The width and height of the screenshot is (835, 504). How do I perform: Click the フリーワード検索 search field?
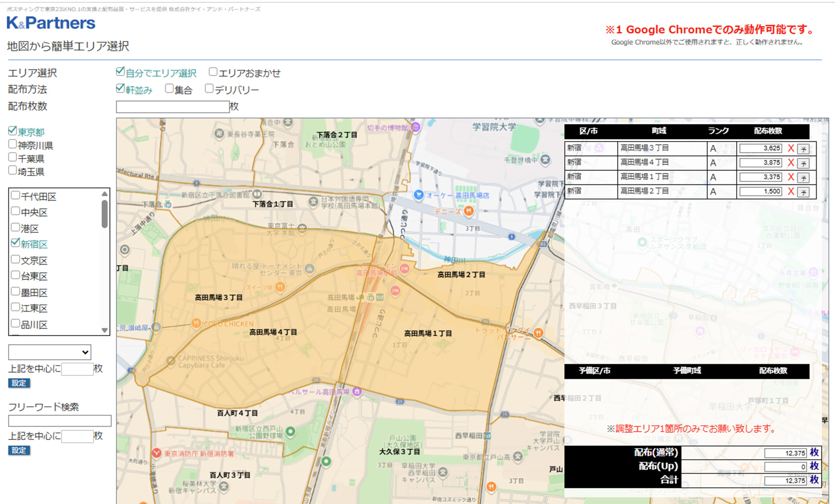coord(60,421)
